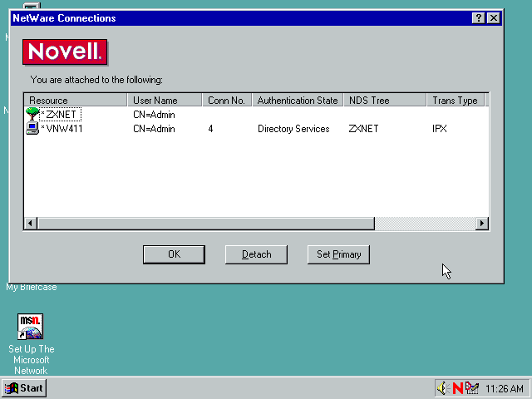Confirm with the OK button
The image size is (532, 399).
pyautogui.click(x=174, y=254)
